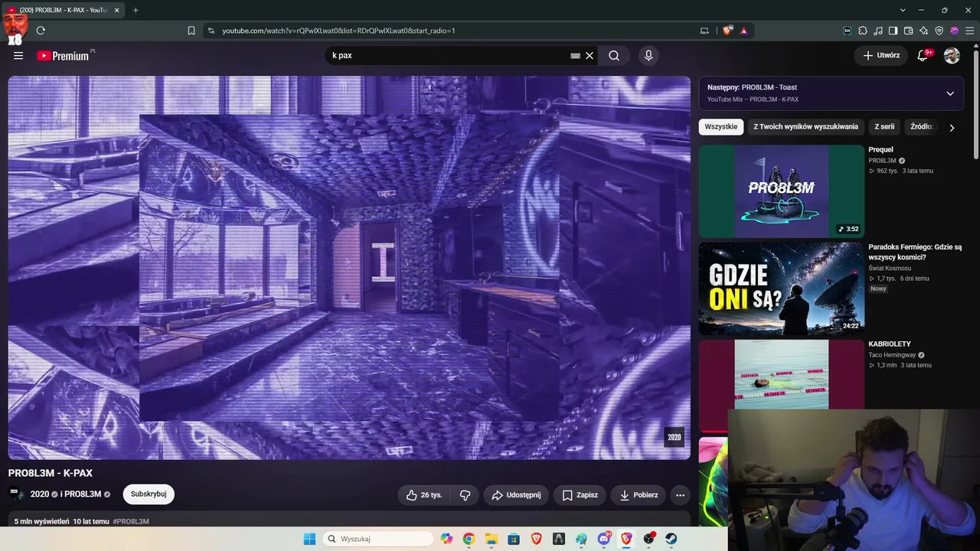Image resolution: width=980 pixels, height=551 pixels.
Task: Open Microsoft Store from the taskbar
Action: tap(514, 539)
